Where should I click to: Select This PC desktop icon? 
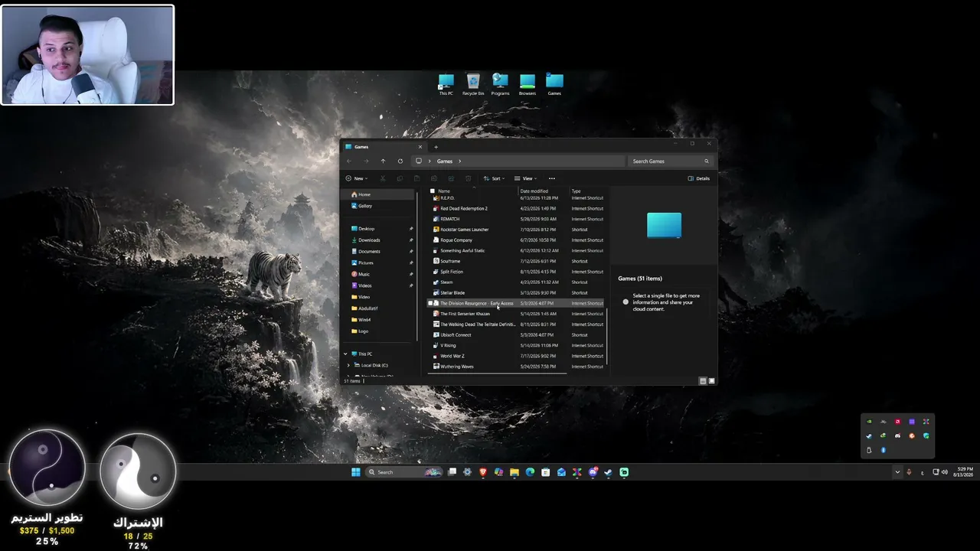[x=446, y=84]
